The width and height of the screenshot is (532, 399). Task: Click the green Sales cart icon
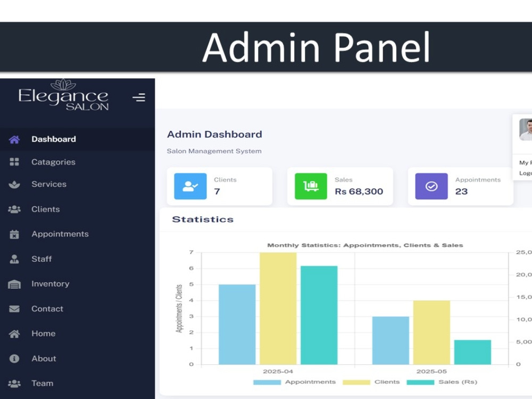point(311,186)
